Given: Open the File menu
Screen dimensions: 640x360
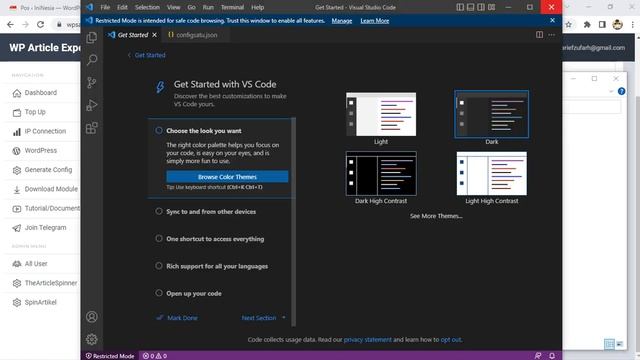Looking at the screenshot, I should [105, 7].
